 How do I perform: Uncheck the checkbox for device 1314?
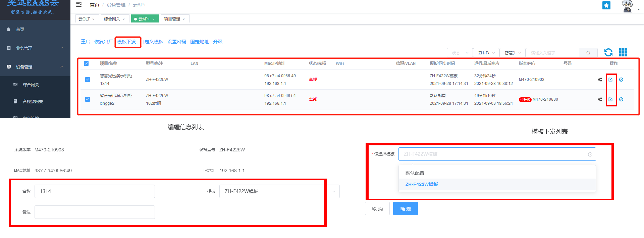coord(88,80)
